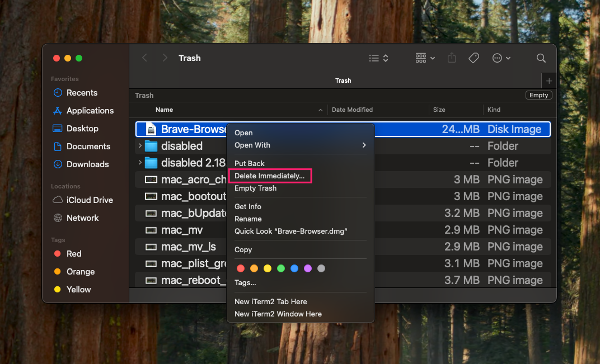Expand the disabled 2.18 folder
The image size is (600, 364).
[x=140, y=163]
